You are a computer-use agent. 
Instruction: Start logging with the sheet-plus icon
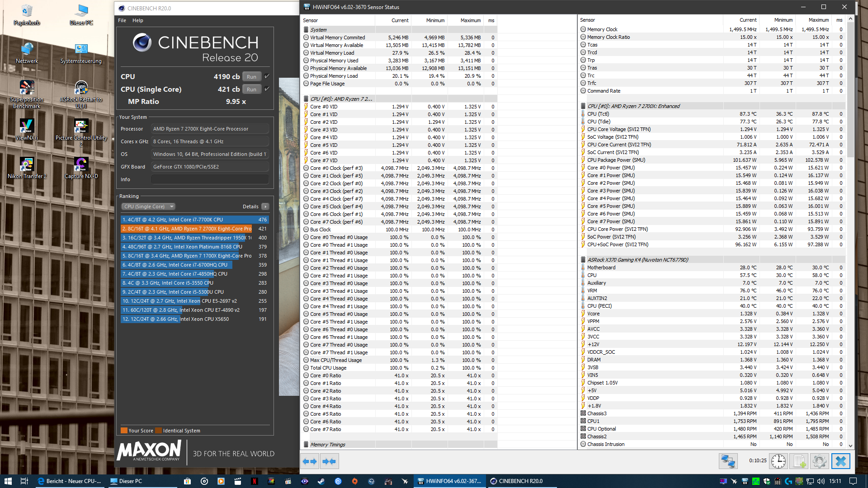coord(799,461)
